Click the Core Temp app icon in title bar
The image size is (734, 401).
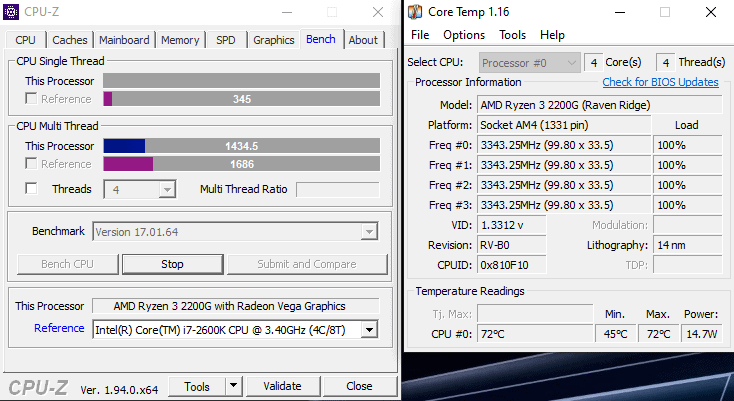click(x=415, y=12)
